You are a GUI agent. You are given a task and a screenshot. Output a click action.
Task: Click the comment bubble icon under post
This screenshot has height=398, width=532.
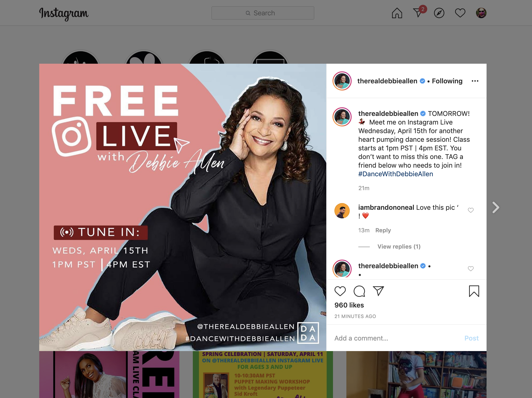click(359, 291)
